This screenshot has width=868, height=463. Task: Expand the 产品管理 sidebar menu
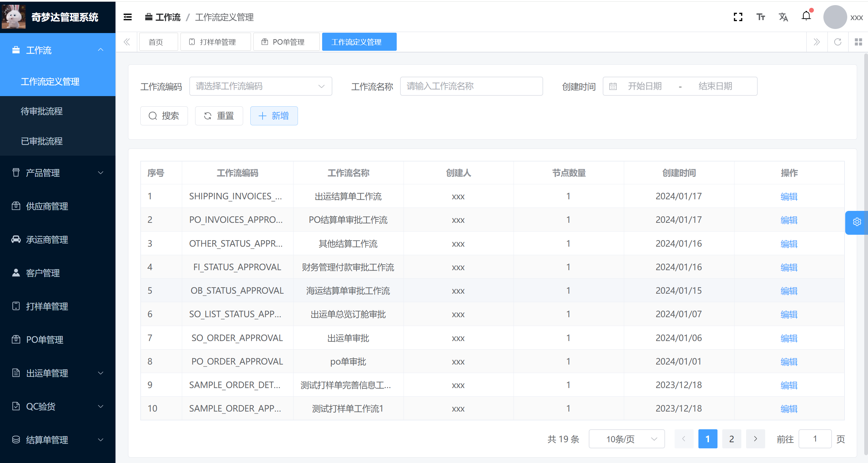58,173
